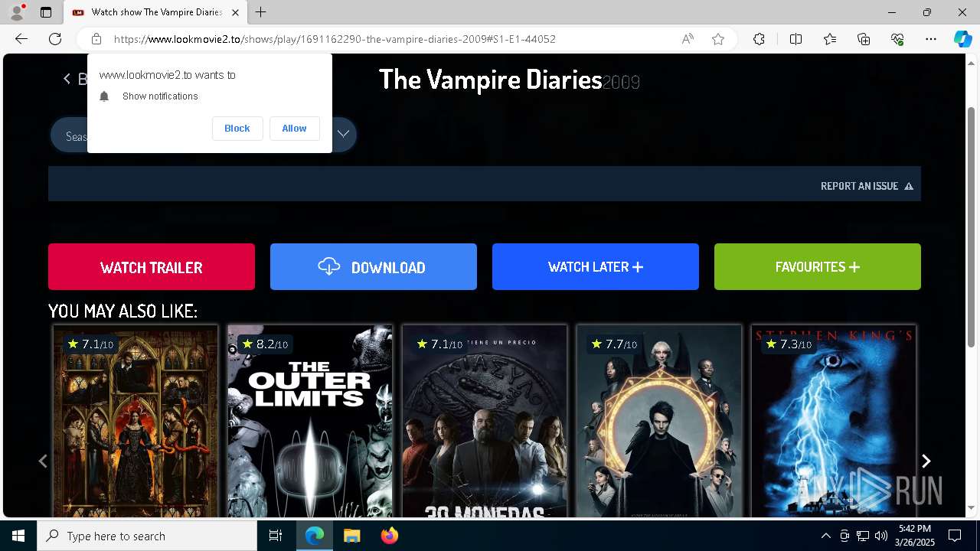The height and width of the screenshot is (551, 980).
Task: Click the page vertical scrollbar
Action: [x=972, y=226]
